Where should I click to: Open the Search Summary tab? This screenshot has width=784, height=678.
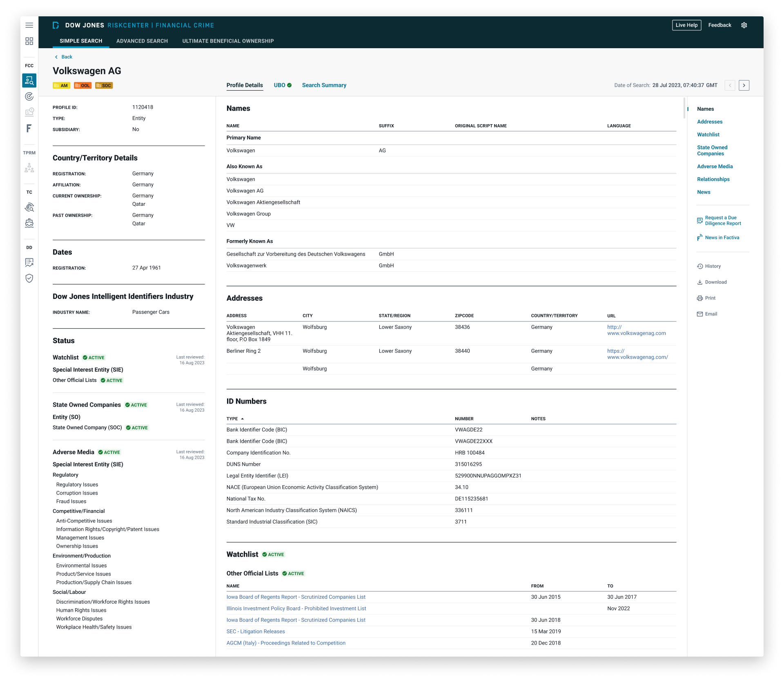pyautogui.click(x=324, y=85)
